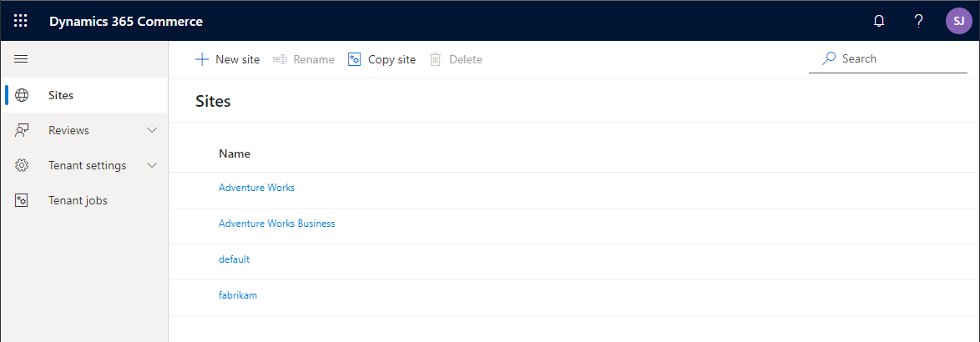Click the Tenant jobs icon
Screen dimensions: 980x342
pos(22,200)
